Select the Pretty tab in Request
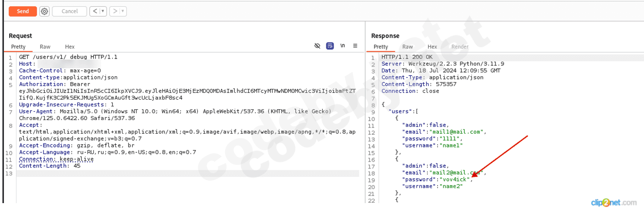 (18, 47)
